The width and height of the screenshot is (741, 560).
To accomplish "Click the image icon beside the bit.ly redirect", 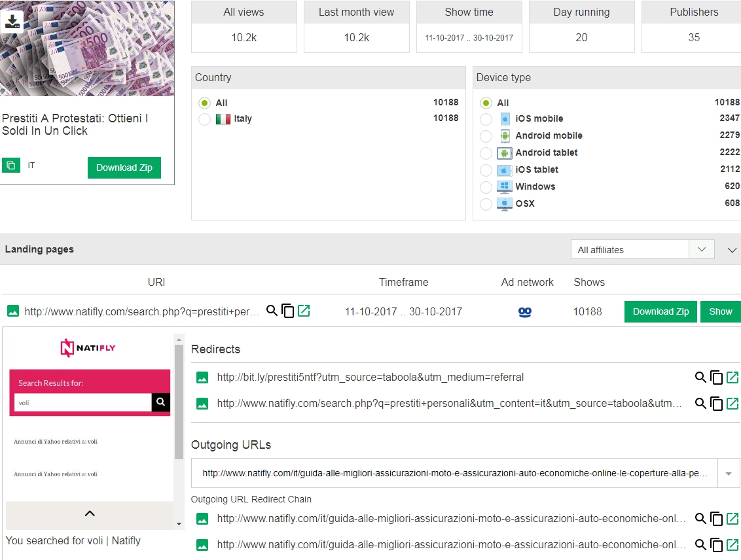I will pos(202,377).
